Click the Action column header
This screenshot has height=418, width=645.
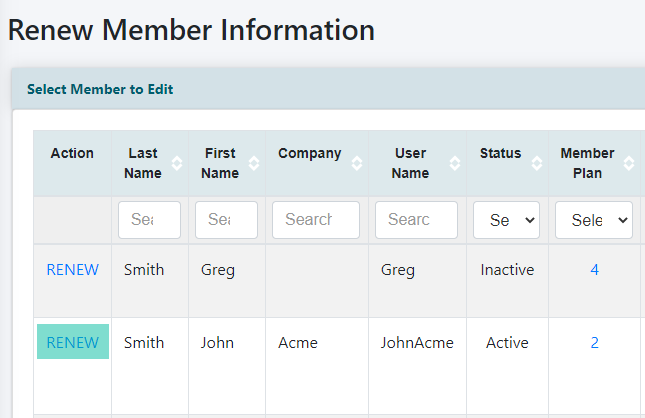pos(72,154)
